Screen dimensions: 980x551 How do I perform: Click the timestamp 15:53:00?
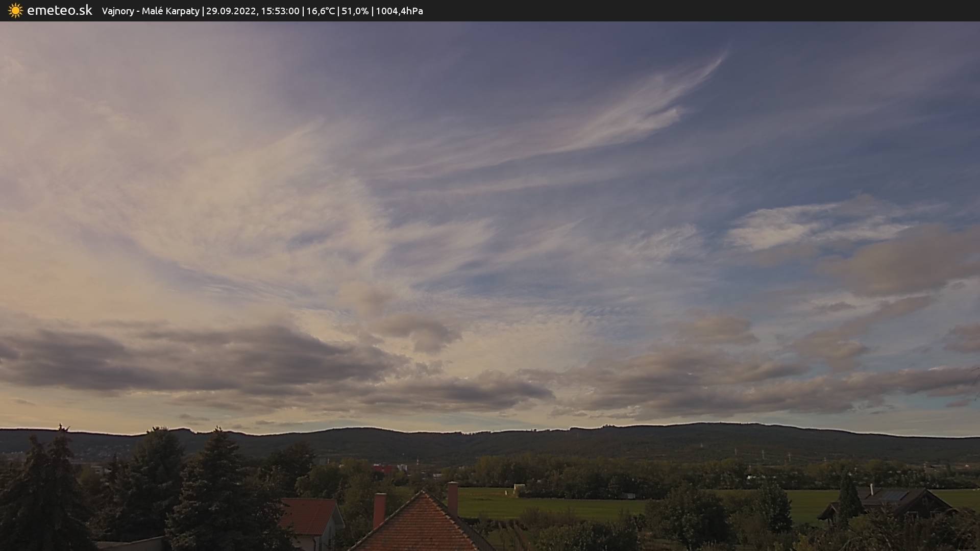pos(280,11)
